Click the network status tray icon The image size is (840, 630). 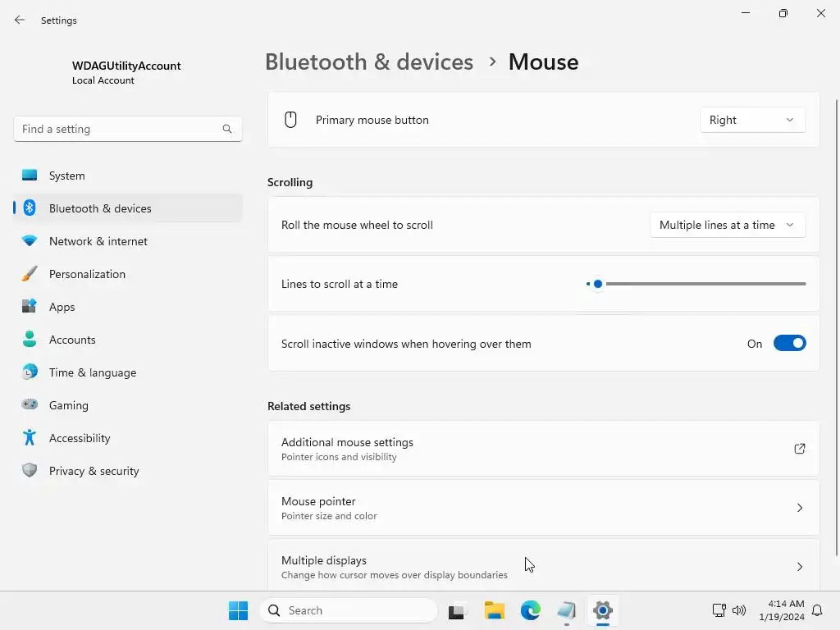pos(719,610)
